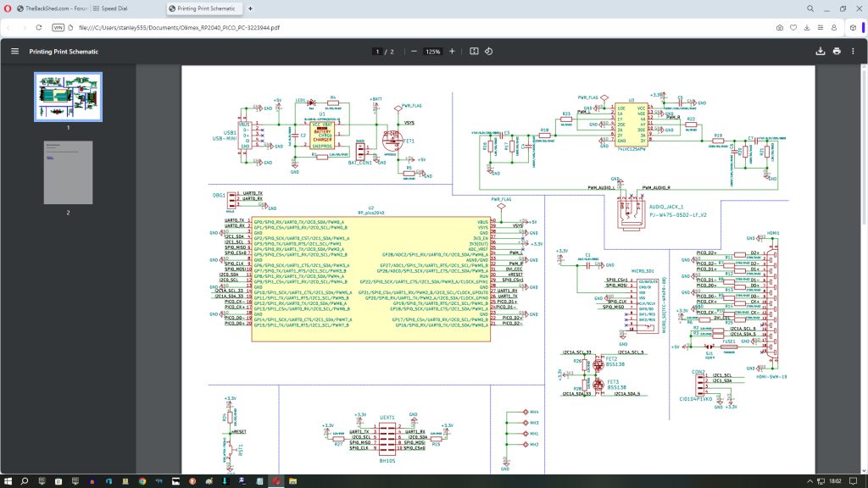Image resolution: width=868 pixels, height=488 pixels.
Task: Zoom in with the plus button
Action: pos(452,52)
